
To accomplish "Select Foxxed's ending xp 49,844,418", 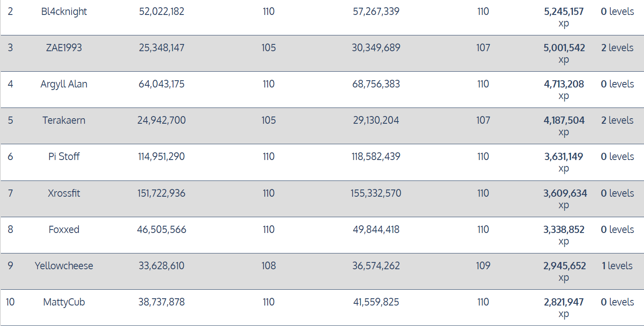I will (376, 230).
